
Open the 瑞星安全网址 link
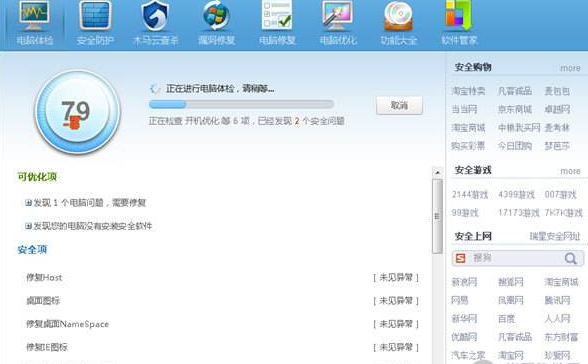[555, 236]
